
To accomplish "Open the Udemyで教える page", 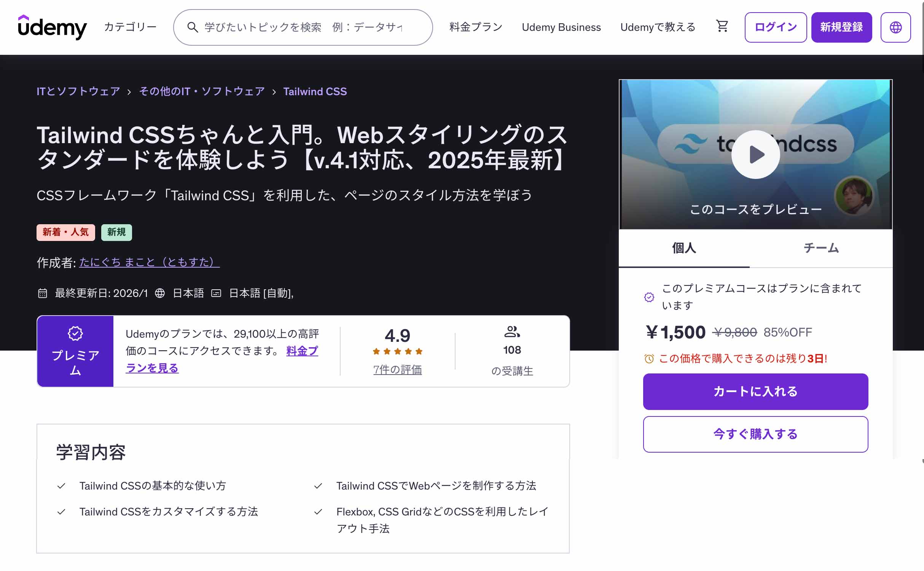I will pos(657,27).
